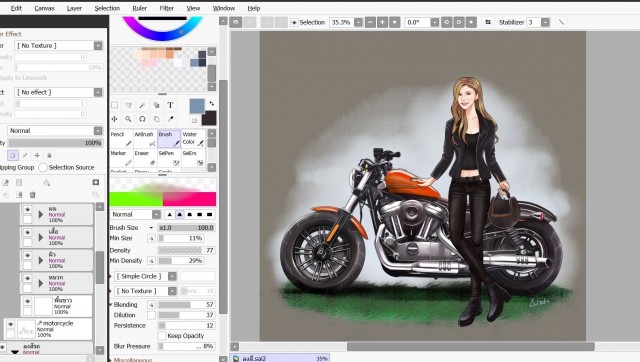Expand the หมวก layer folder
The width and height of the screenshot is (640, 362).
tap(40, 283)
